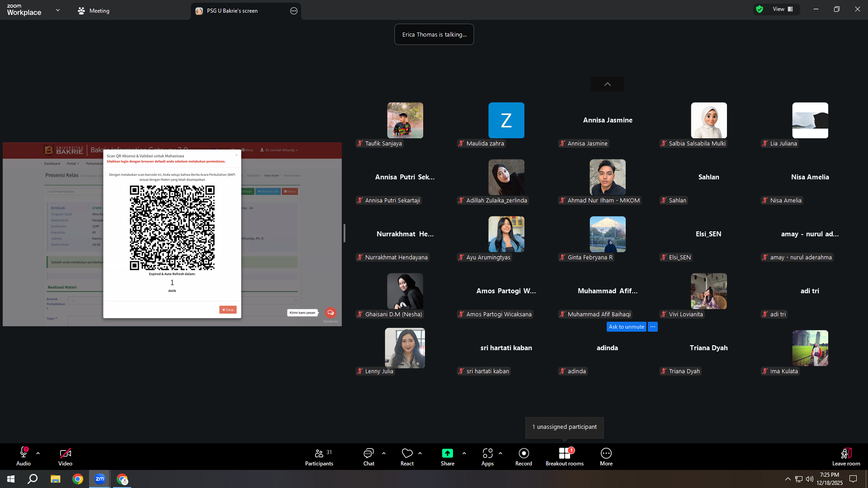Click Kirimi kami pesan chat bubble label
The image size is (868, 488).
(x=302, y=313)
